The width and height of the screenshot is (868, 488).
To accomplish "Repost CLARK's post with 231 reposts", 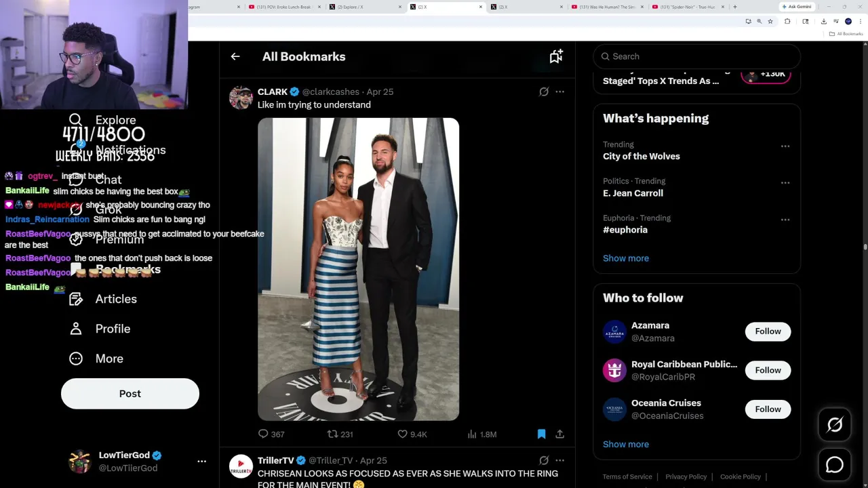I will coord(332,434).
